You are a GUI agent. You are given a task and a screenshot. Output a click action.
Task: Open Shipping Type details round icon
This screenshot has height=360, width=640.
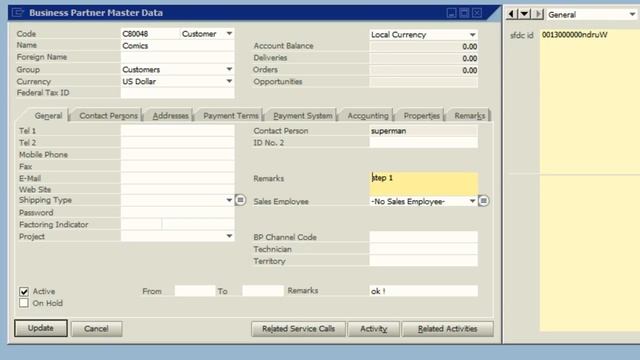(x=240, y=200)
